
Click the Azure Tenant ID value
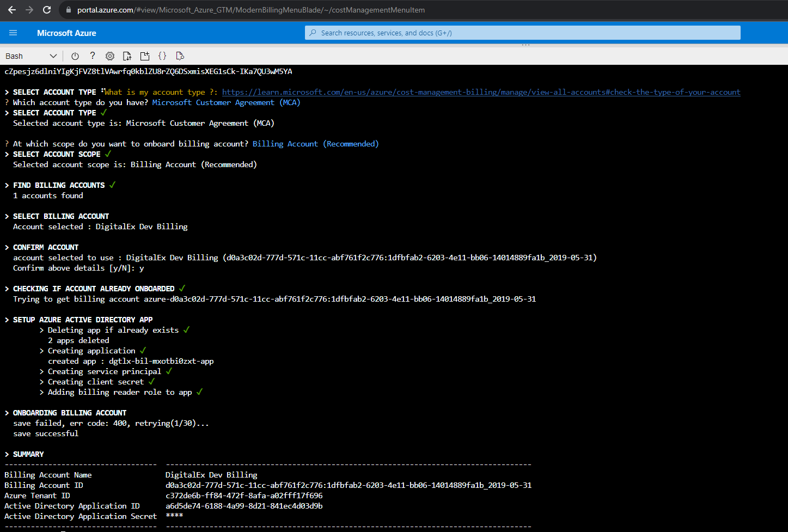click(x=244, y=496)
